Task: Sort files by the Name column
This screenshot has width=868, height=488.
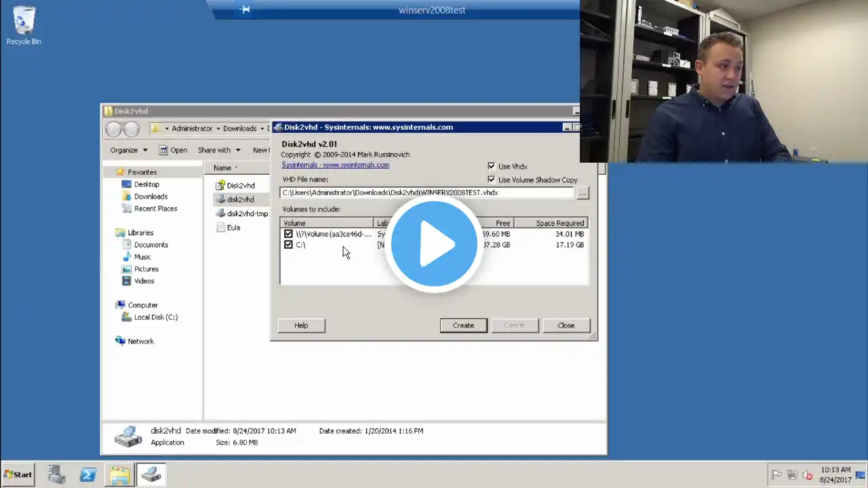Action: (222, 168)
